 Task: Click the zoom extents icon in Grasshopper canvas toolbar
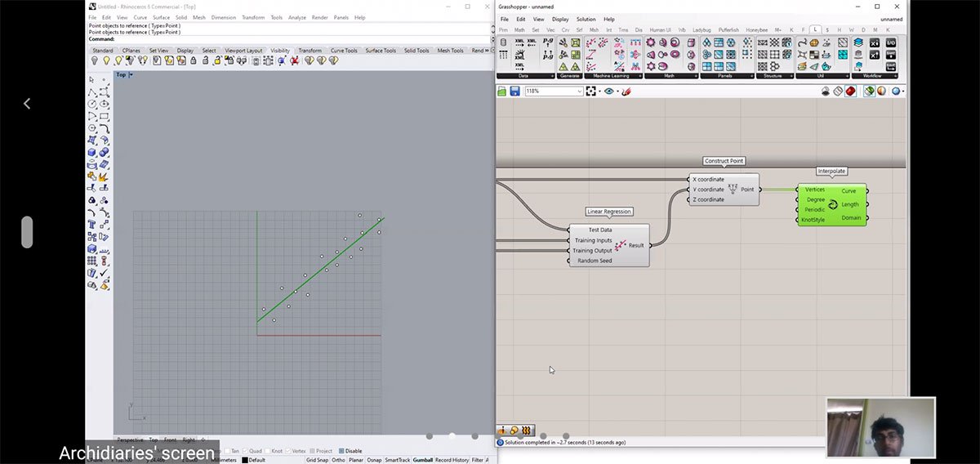592,91
